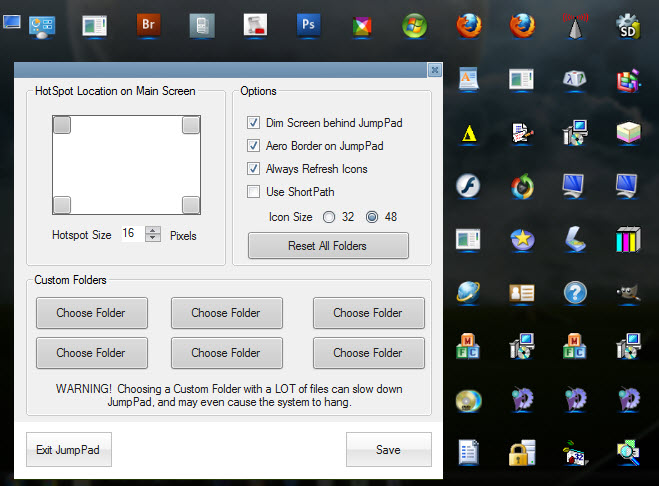Viewport: 659px width, 486px height.
Task: Select icon size 48 radio button
Action: tap(372, 217)
